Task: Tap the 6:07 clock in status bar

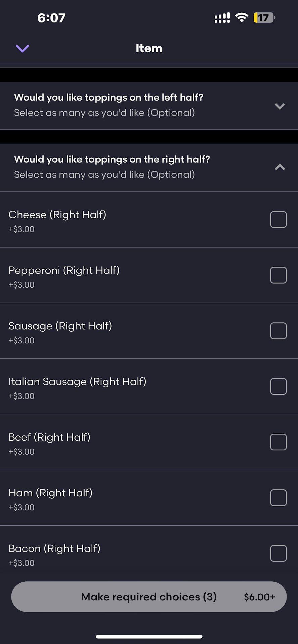Action: [51, 18]
